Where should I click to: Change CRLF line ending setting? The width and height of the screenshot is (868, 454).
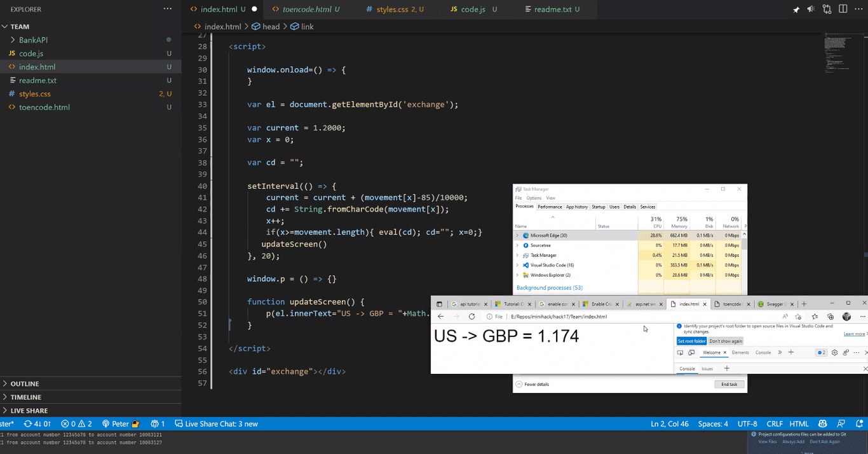click(775, 424)
